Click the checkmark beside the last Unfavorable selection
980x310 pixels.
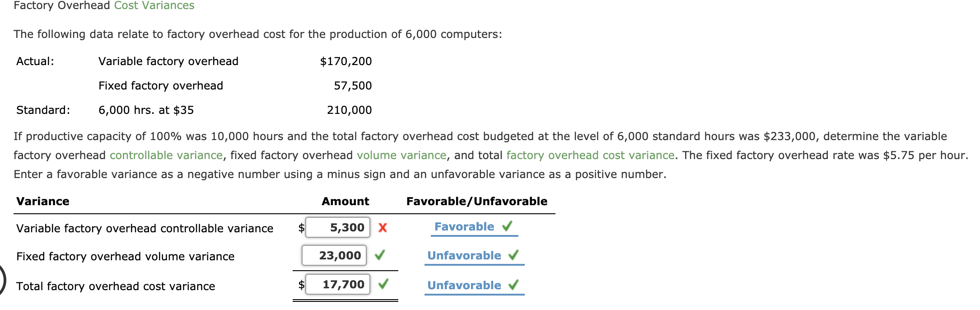513,285
